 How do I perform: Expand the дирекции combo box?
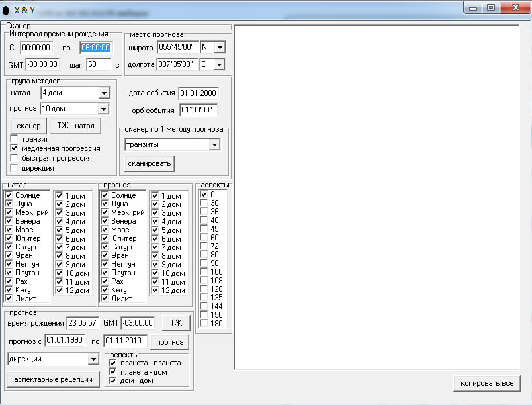point(93,359)
